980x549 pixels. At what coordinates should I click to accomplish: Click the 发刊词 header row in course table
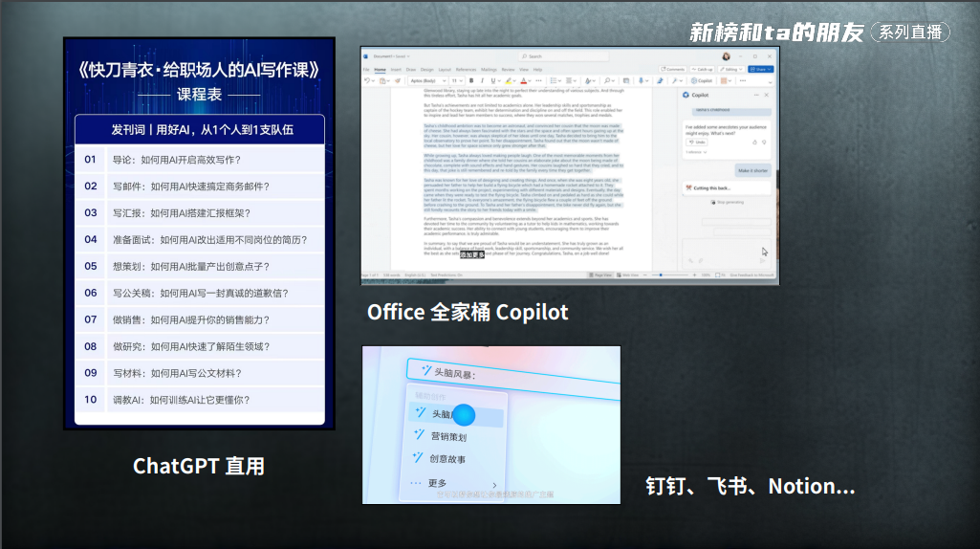(200, 129)
